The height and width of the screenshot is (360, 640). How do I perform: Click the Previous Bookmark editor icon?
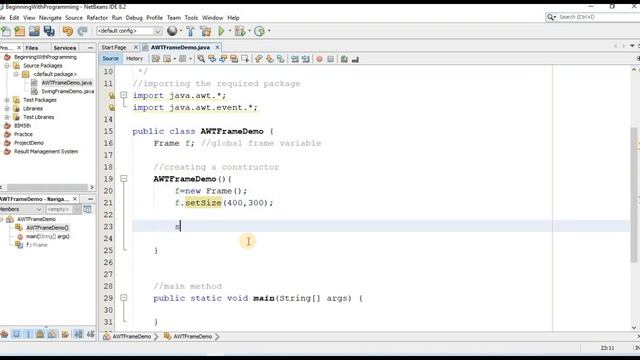pyautogui.click(x=258, y=59)
